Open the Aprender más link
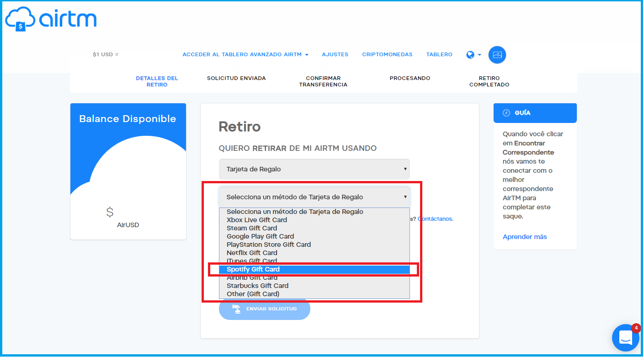Viewport: 644px width, 357px height. (525, 237)
